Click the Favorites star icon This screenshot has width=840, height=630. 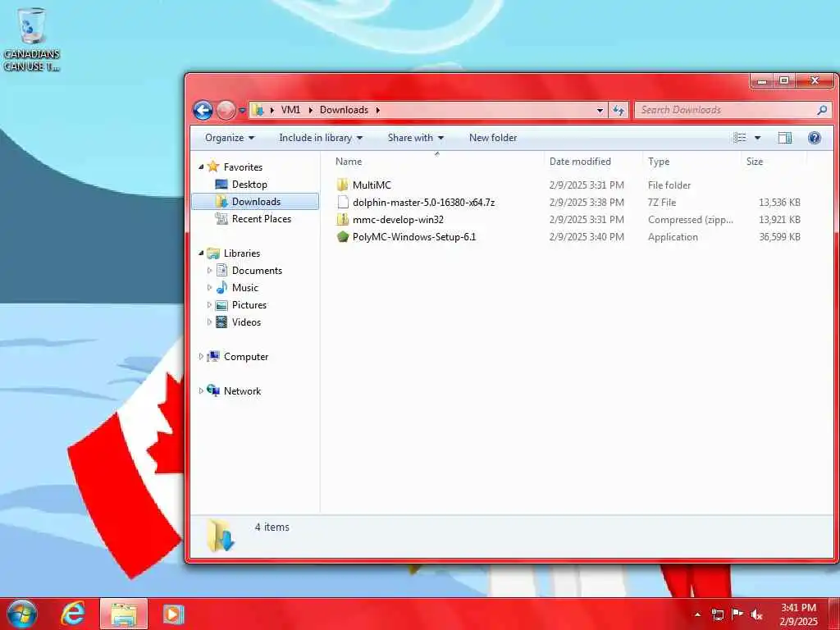coord(213,166)
